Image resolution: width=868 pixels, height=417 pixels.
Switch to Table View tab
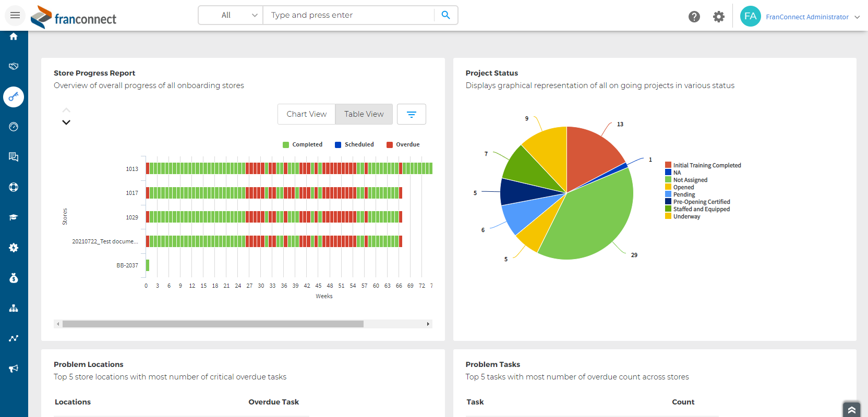(364, 114)
